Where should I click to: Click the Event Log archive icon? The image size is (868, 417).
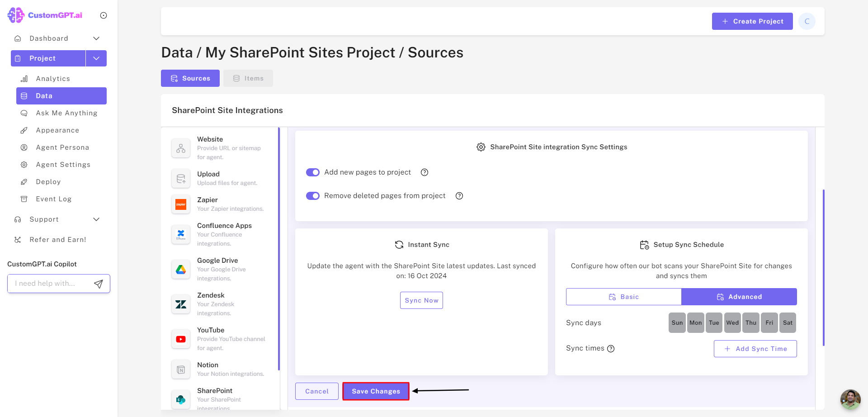24,199
